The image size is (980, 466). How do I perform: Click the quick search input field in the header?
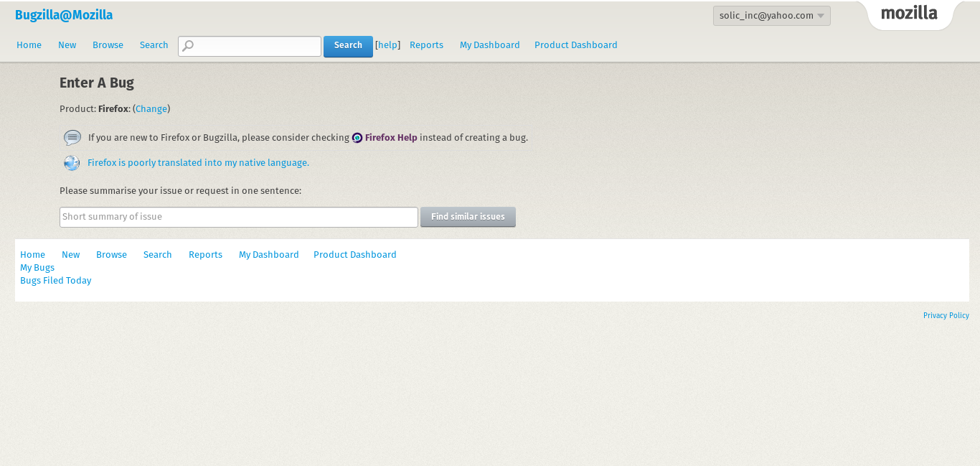[x=250, y=46]
